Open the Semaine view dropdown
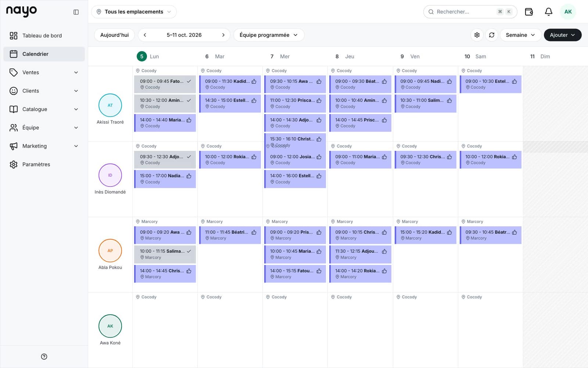The height and width of the screenshot is (368, 588). tap(520, 35)
